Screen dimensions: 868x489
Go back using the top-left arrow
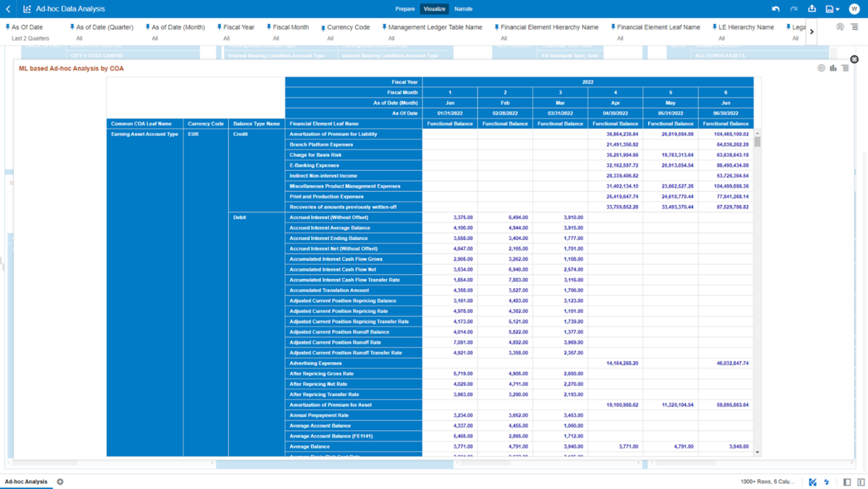(8, 9)
